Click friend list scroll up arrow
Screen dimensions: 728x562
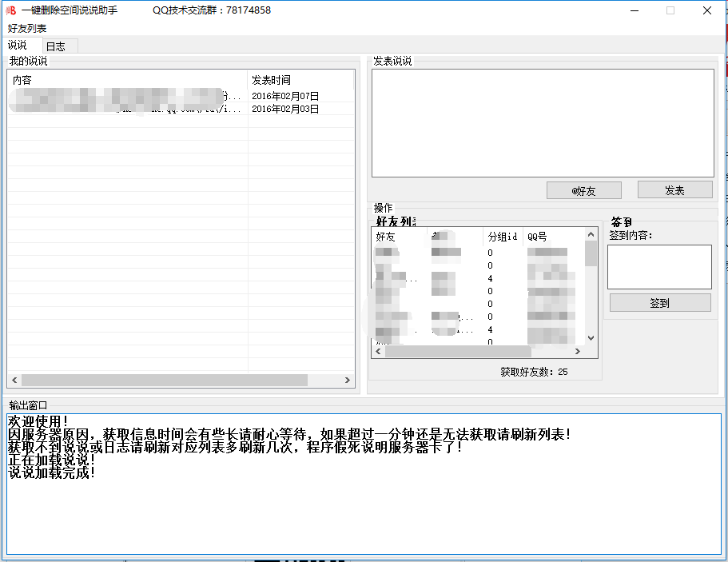[x=591, y=234]
